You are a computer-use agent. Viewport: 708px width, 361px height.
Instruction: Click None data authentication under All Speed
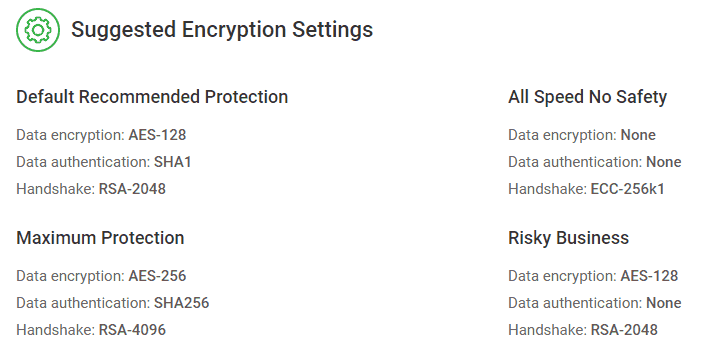click(x=664, y=162)
